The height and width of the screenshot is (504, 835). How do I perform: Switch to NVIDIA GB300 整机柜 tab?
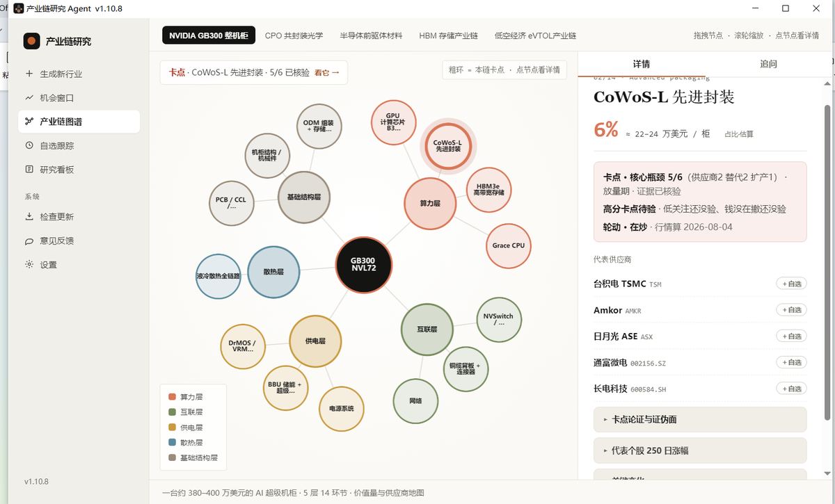click(x=209, y=35)
